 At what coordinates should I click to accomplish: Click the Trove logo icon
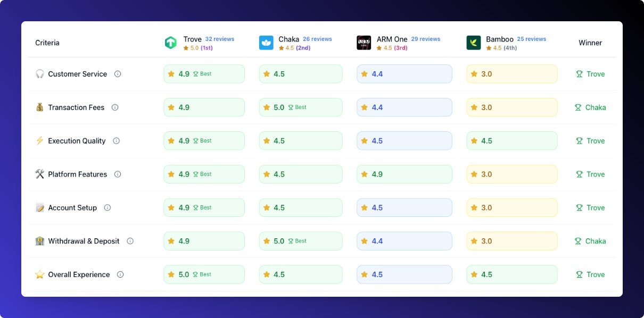171,42
